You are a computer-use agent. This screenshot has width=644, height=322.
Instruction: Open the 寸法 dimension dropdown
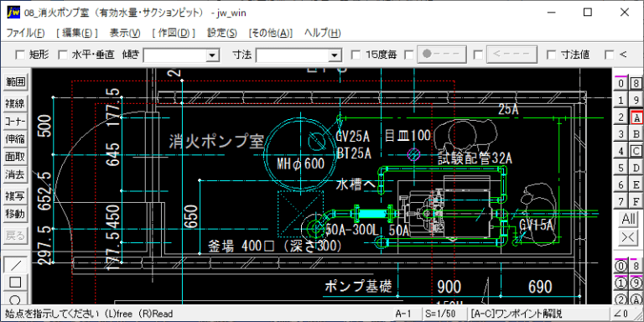(335, 55)
